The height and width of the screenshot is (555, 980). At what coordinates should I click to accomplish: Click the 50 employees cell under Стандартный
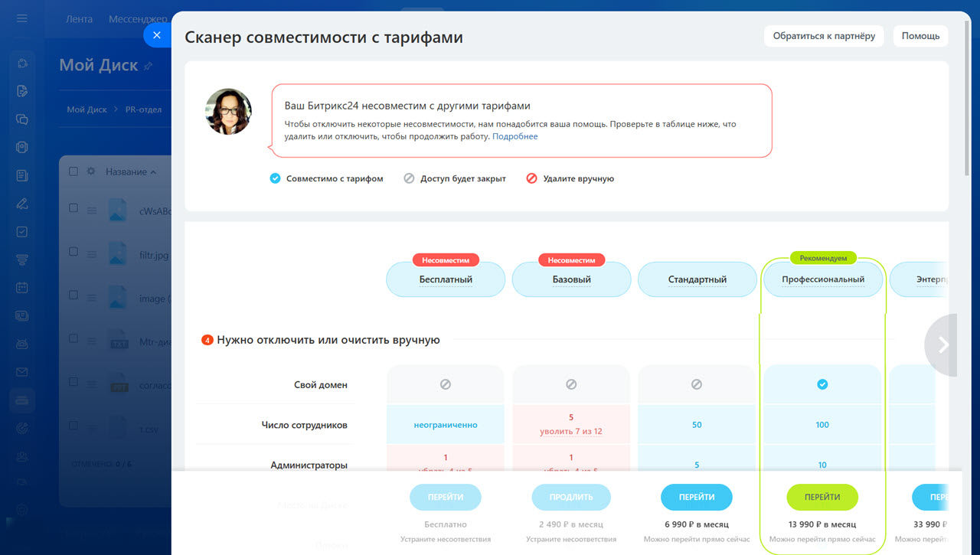697,425
